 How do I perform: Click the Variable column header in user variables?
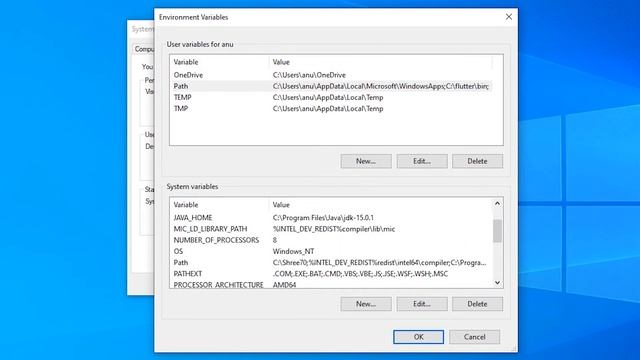(220, 62)
